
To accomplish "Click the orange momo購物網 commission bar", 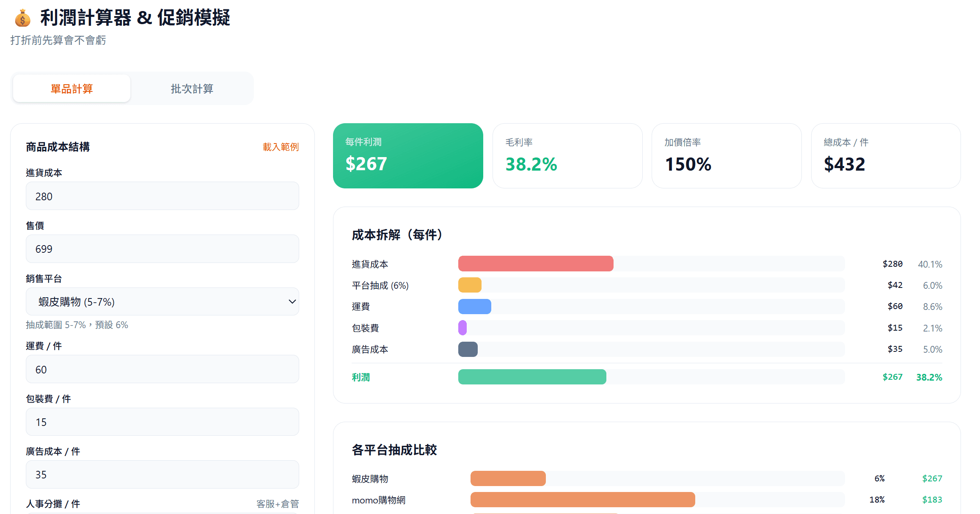I will [583, 500].
